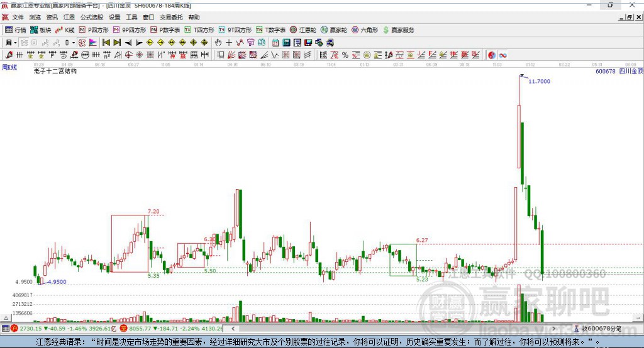Click the 600678 四川金顶 stock label
Screen dimensions: 644x348
(619, 71)
